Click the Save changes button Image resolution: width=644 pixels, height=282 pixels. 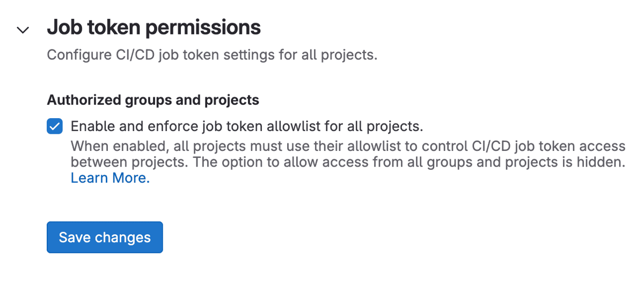point(105,237)
